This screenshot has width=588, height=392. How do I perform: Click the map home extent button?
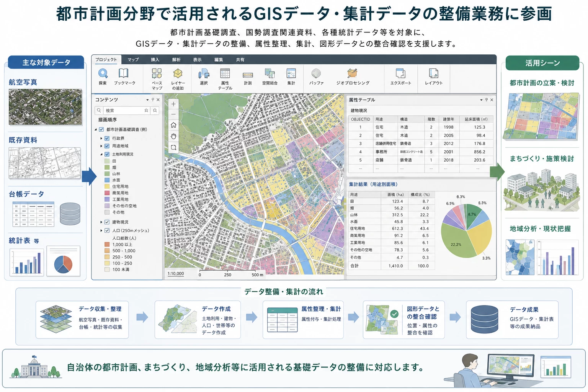[173, 125]
